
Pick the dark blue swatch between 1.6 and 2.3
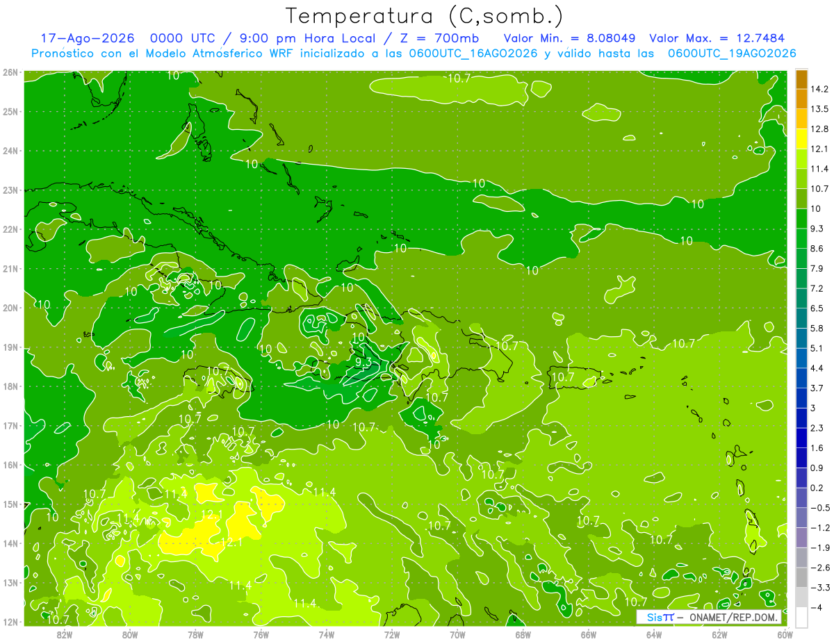point(801,438)
